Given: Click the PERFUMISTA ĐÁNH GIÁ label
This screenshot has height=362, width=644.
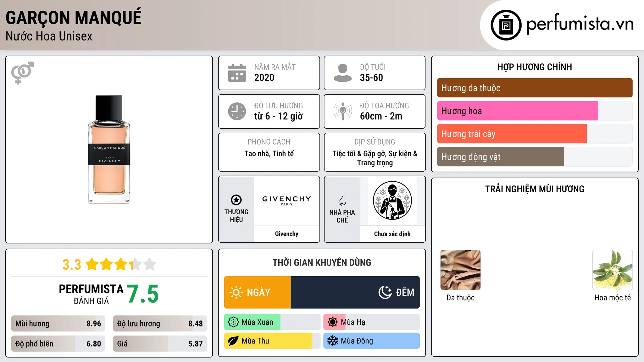Looking at the screenshot, I should click(x=91, y=294).
